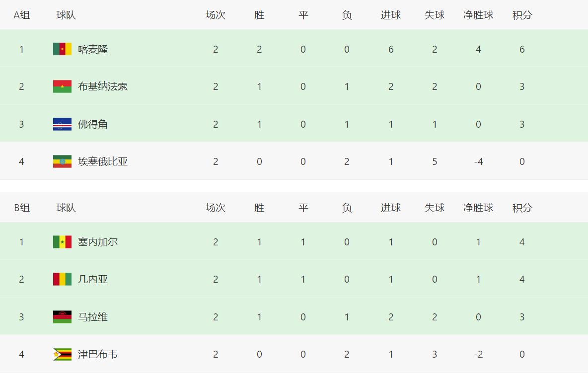
Task: Click 积分 column header in group A
Action: point(522,15)
